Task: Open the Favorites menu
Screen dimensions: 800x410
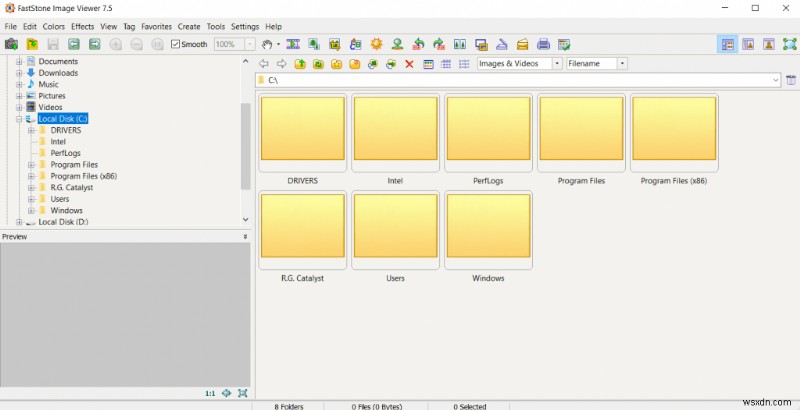Action: tap(156, 26)
